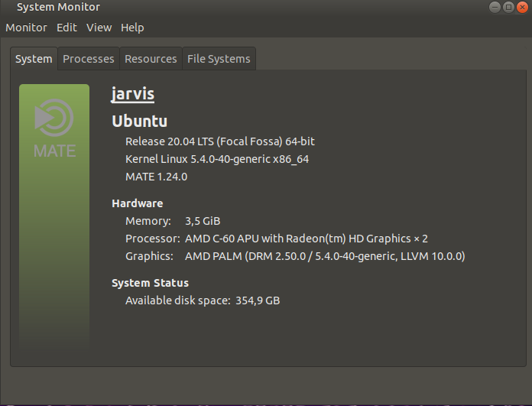Open the Help menu
Image resolution: width=532 pixels, height=406 pixels.
pyautogui.click(x=132, y=28)
